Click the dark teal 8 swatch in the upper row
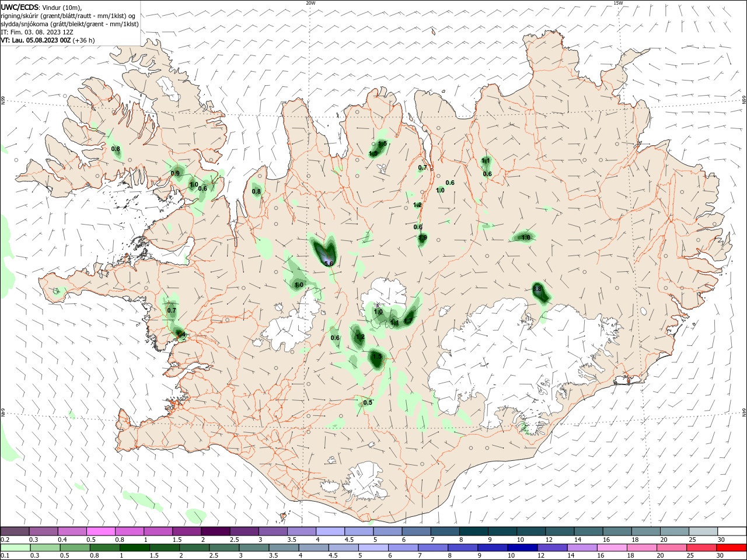The image size is (747, 560). 474,531
